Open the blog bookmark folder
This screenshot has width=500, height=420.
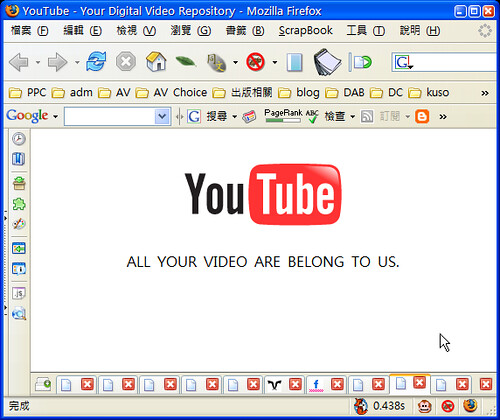(298, 92)
